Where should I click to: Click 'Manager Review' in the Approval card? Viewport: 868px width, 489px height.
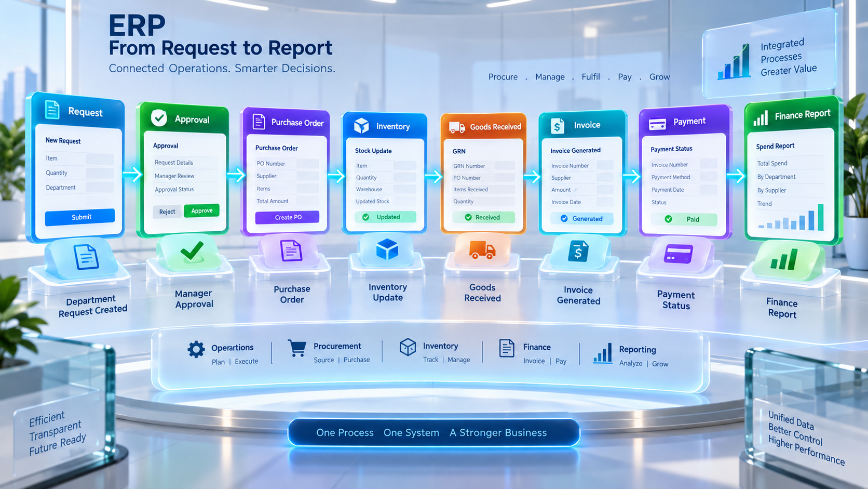click(174, 176)
